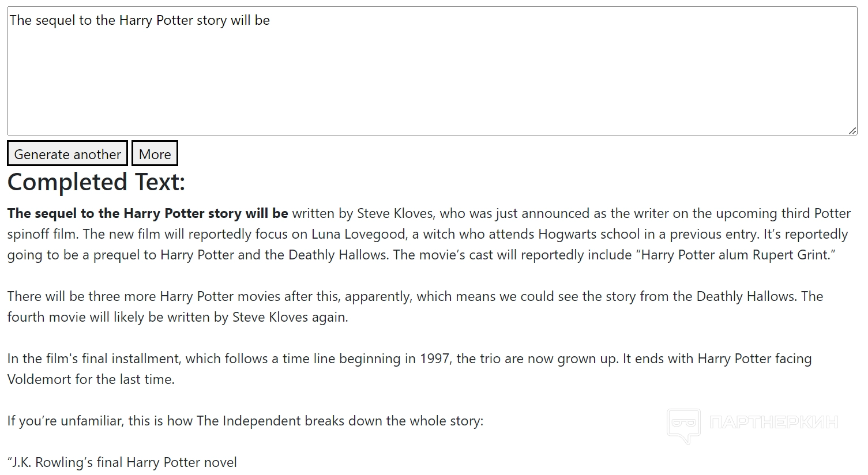Click the Completed Text heading
This screenshot has width=868, height=475.
[96, 182]
